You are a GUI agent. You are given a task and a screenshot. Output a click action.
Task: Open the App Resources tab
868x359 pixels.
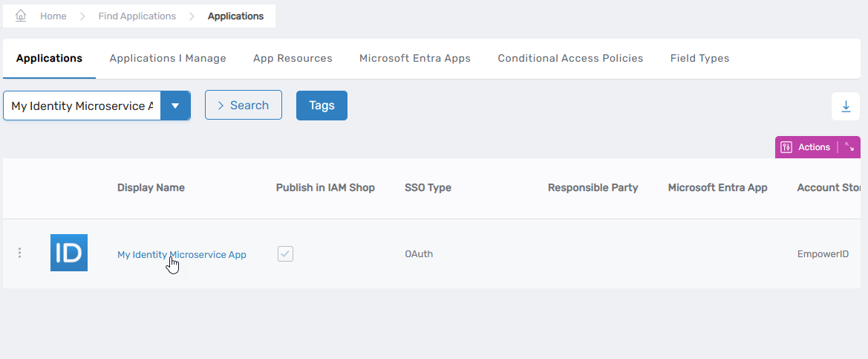click(293, 58)
